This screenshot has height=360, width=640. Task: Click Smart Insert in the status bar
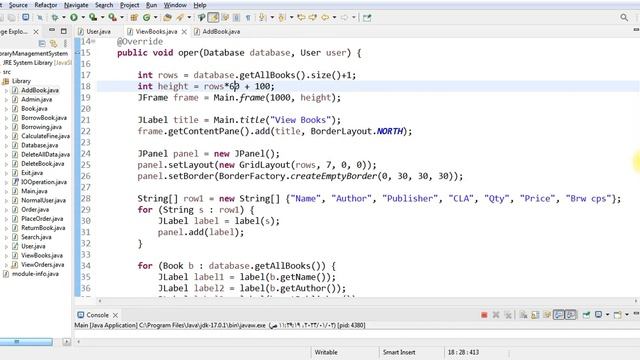399,352
